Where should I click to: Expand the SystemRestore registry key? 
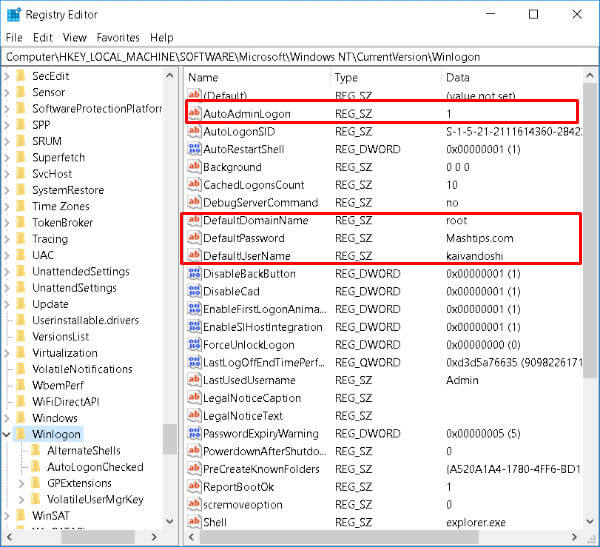point(7,190)
